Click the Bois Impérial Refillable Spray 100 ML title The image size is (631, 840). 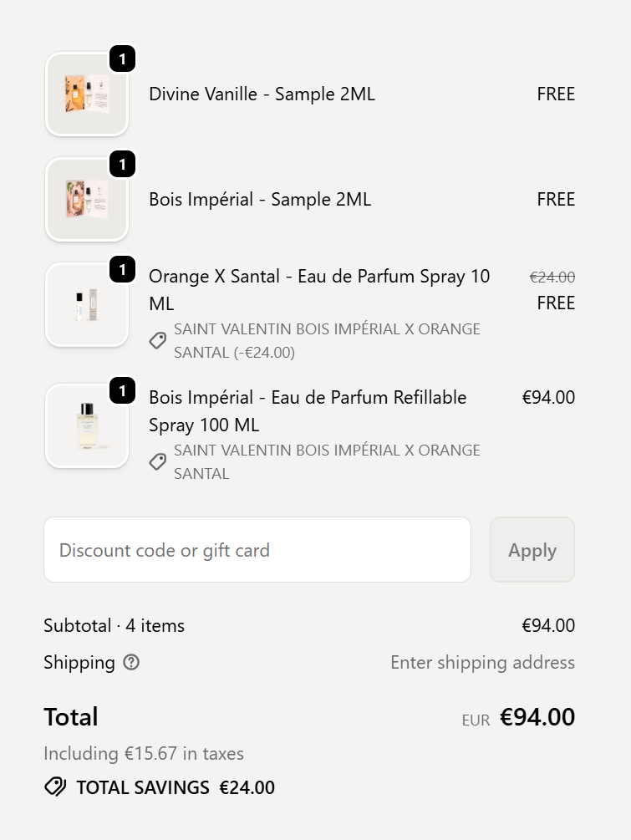308,410
